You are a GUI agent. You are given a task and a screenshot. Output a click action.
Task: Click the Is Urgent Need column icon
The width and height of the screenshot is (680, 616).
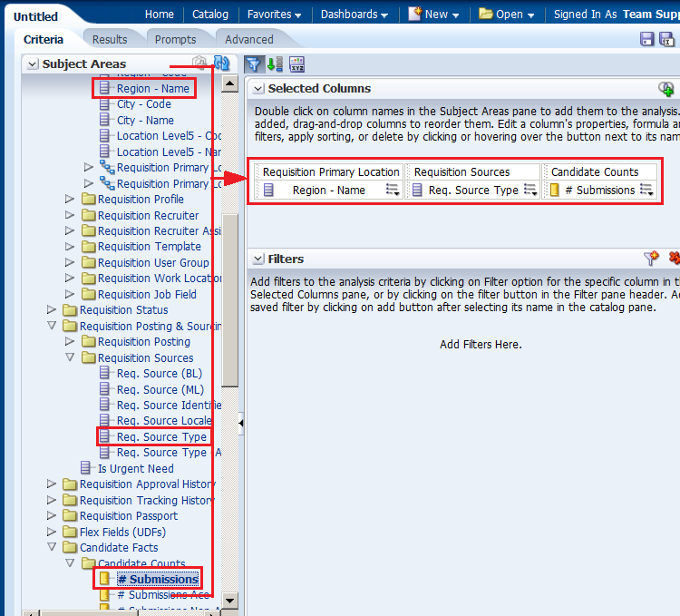coord(85,468)
